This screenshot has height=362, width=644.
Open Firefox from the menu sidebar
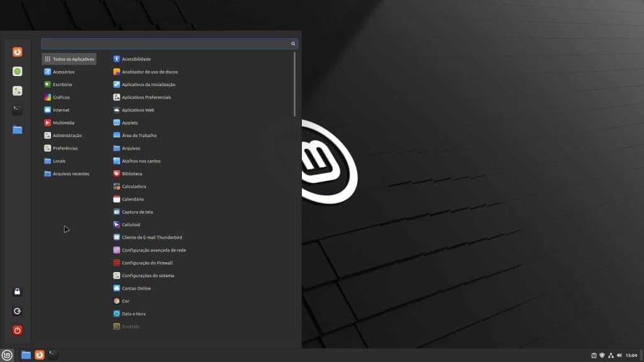(17, 52)
